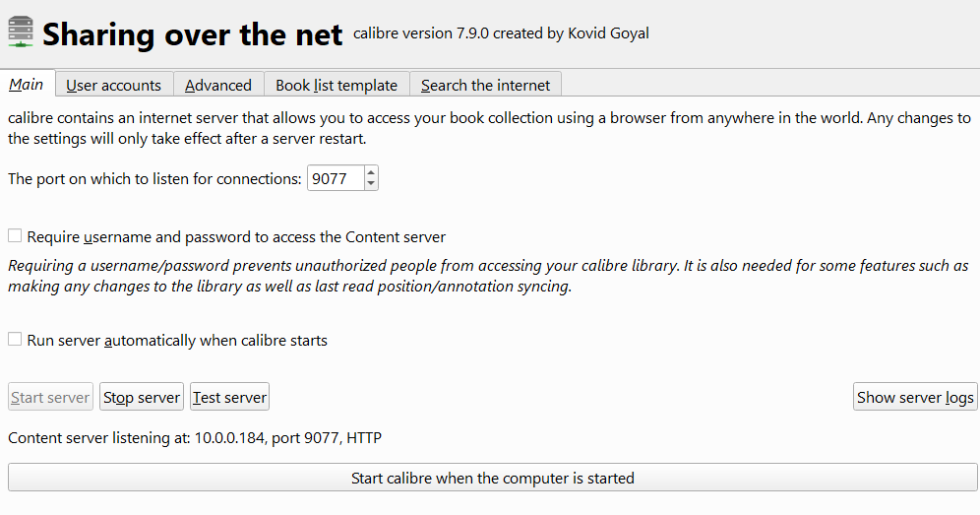Click the Test server button

click(229, 398)
